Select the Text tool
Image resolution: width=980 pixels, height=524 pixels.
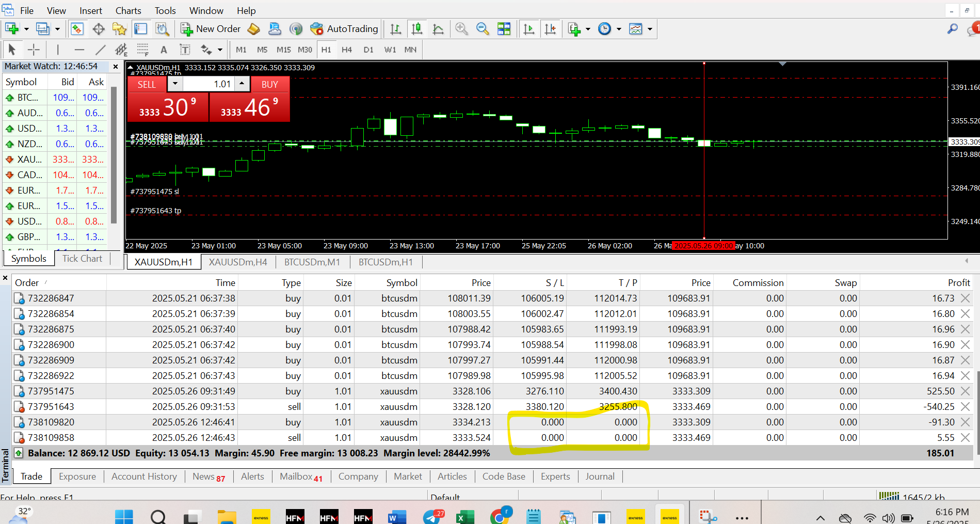click(x=164, y=50)
